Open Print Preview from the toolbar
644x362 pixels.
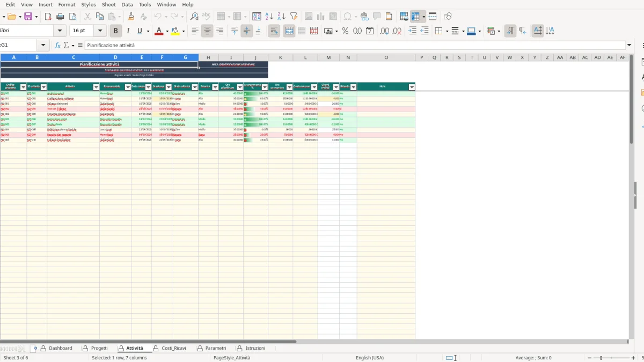click(72, 17)
